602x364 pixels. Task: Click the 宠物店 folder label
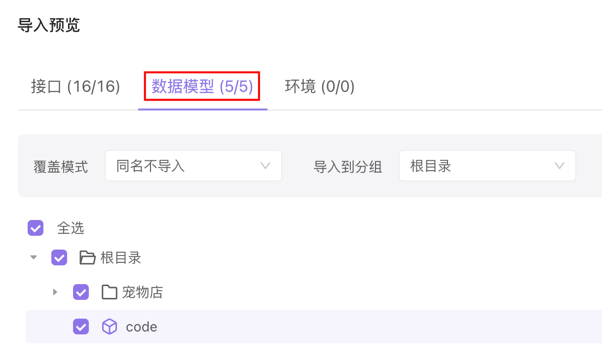[x=143, y=292]
